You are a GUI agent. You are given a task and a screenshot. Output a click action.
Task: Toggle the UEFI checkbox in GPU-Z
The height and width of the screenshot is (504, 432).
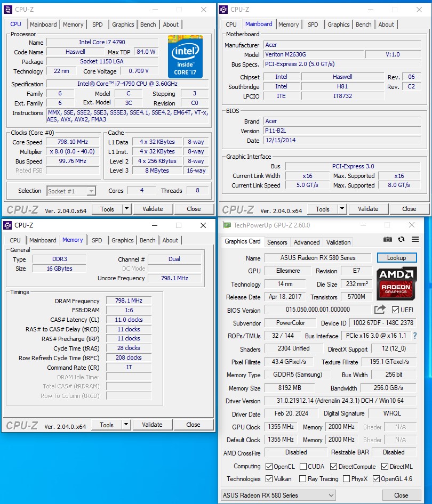pos(395,310)
